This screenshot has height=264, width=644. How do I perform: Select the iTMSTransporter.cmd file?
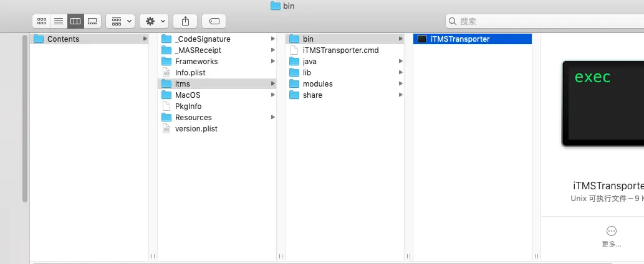(345, 50)
